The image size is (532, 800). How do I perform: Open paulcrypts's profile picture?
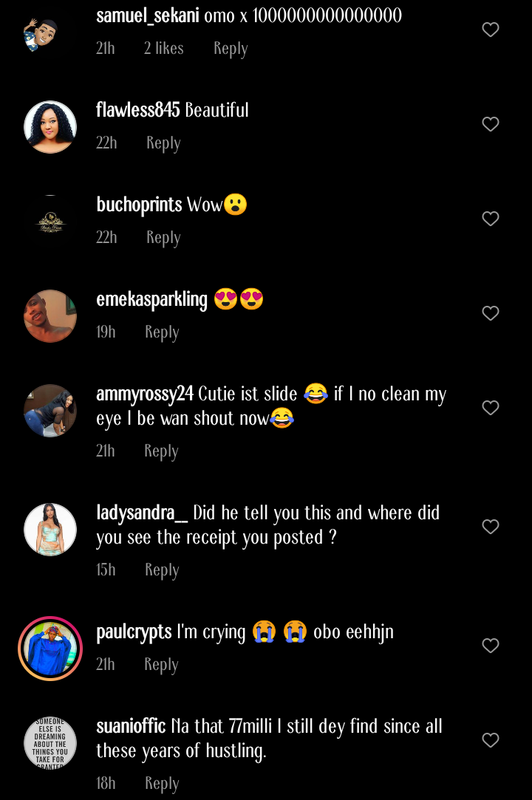(x=50, y=648)
